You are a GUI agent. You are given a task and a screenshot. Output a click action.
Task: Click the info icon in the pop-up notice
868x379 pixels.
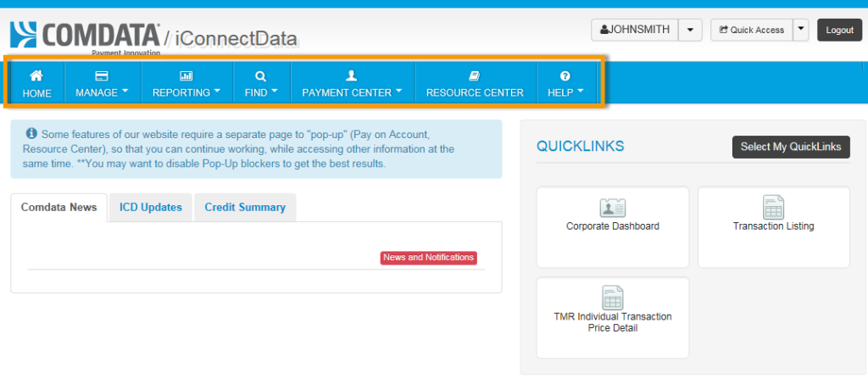(x=31, y=133)
